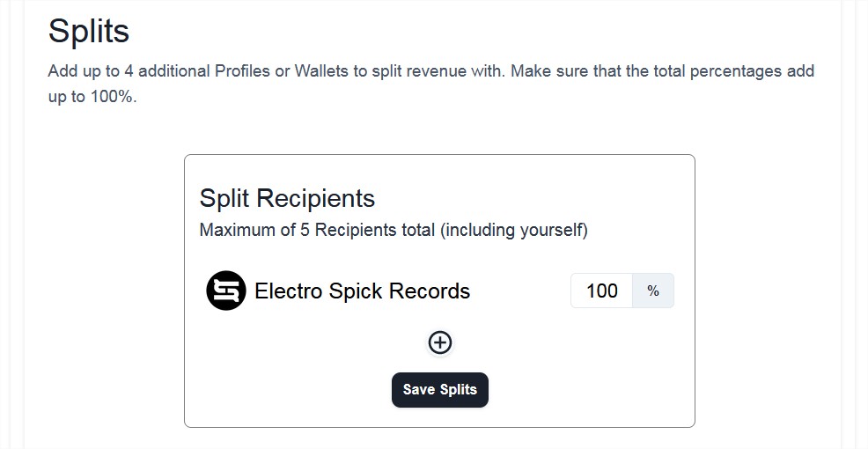
Task: Click the 'including yourself' text
Action: tap(514, 230)
